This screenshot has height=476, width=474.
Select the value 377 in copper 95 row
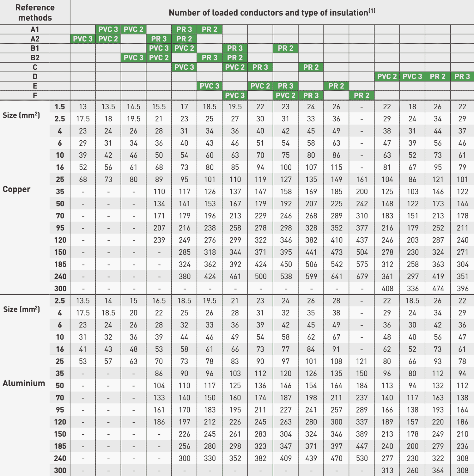tap(362, 228)
